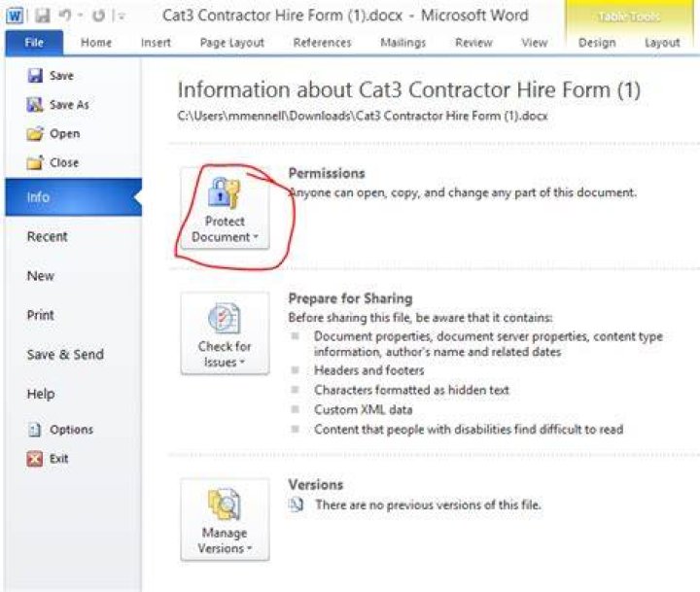Click 'Headers and footers' list item
Image resolution: width=700 pixels, height=592 pixels.
(x=369, y=370)
